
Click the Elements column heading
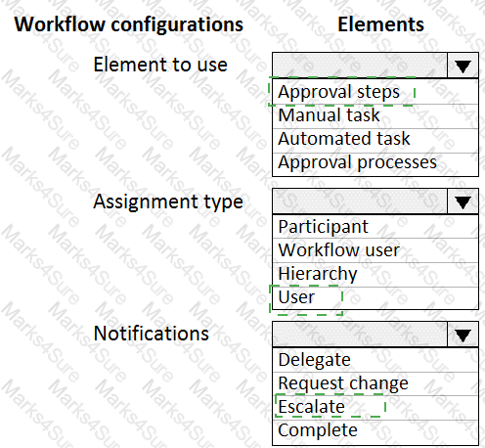(x=380, y=24)
